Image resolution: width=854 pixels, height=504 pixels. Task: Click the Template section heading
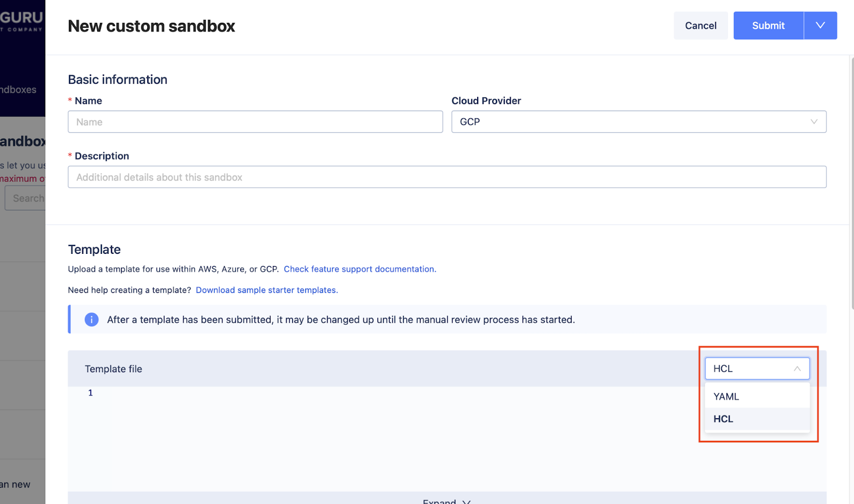pyautogui.click(x=94, y=249)
